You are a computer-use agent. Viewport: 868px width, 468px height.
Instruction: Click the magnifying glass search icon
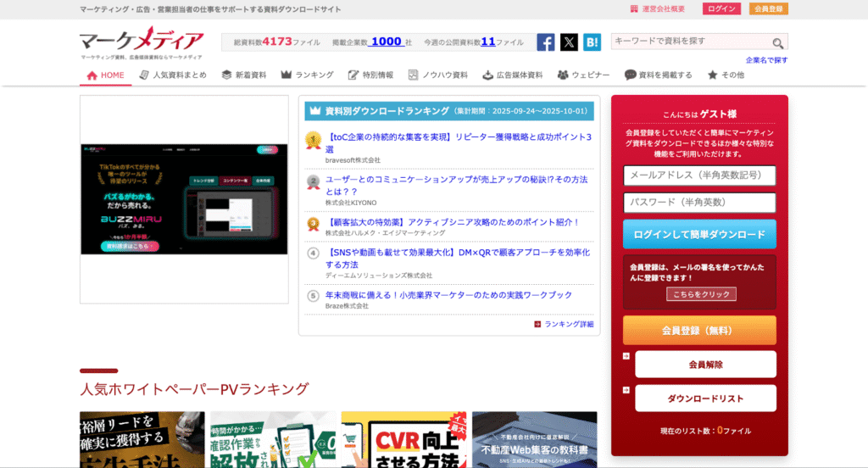pyautogui.click(x=777, y=42)
